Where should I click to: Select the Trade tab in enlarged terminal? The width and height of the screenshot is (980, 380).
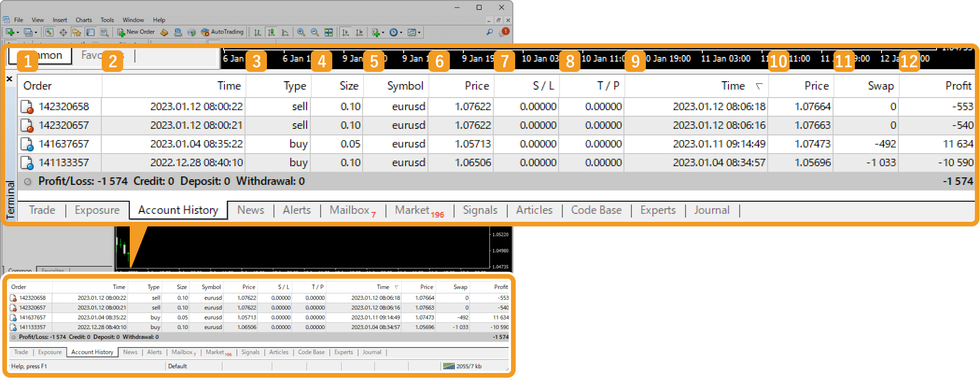[42, 210]
